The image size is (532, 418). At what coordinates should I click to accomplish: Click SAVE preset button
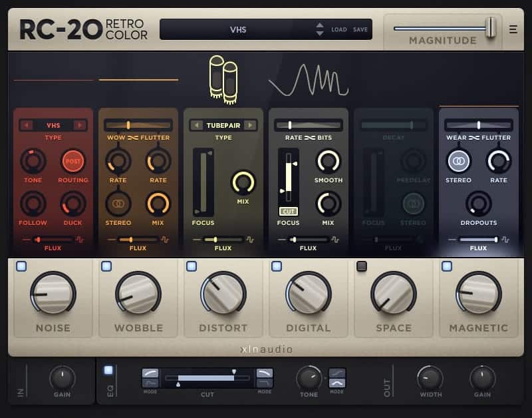click(360, 29)
